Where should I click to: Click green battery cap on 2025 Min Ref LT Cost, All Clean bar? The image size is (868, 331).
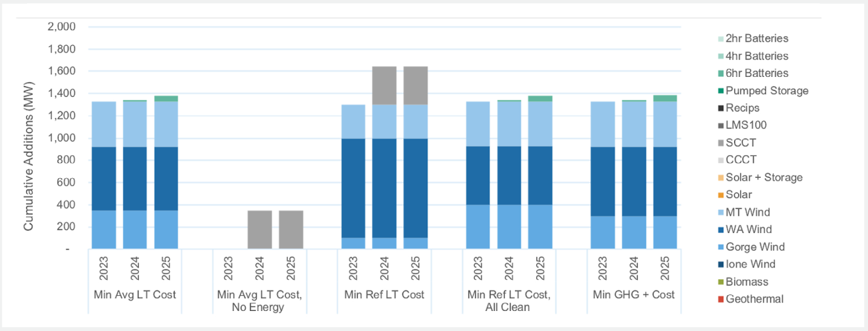540,99
